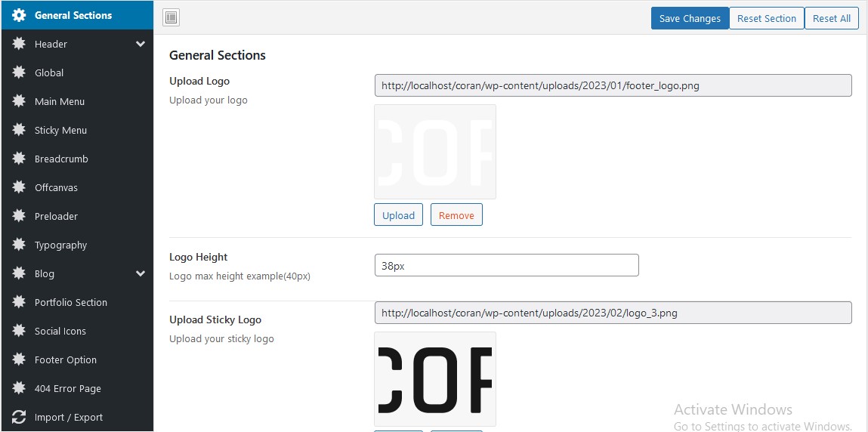The height and width of the screenshot is (432, 868).
Task: Click the expand options panel icon
Action: point(171,18)
